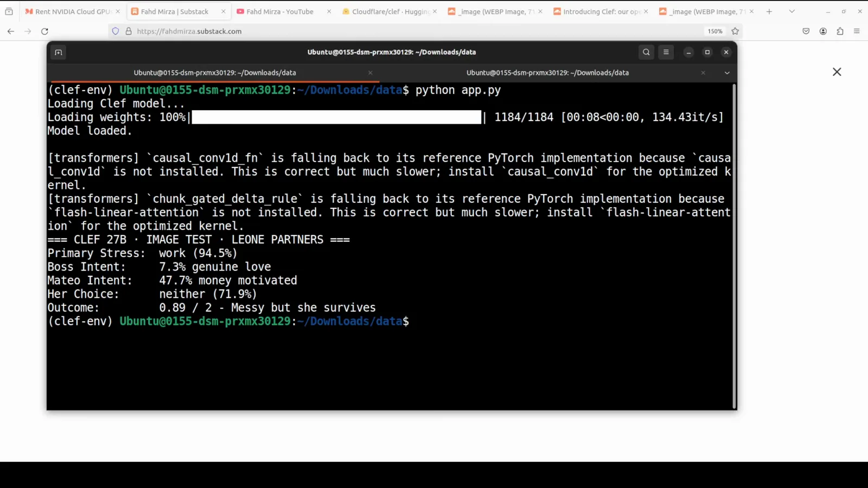The height and width of the screenshot is (488, 868).
Task: Click the text 'python app.py'
Action: pos(458,90)
